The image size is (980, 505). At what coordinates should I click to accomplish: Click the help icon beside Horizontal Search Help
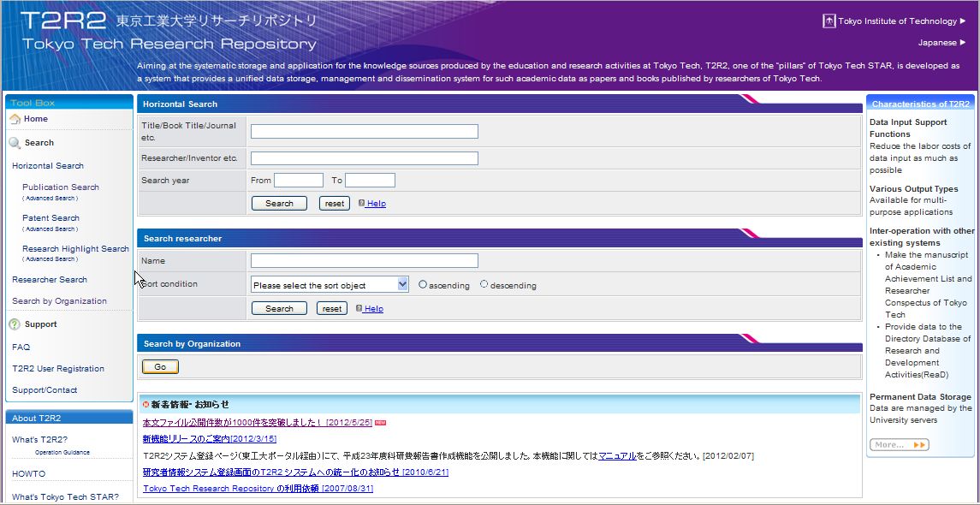pos(361,203)
